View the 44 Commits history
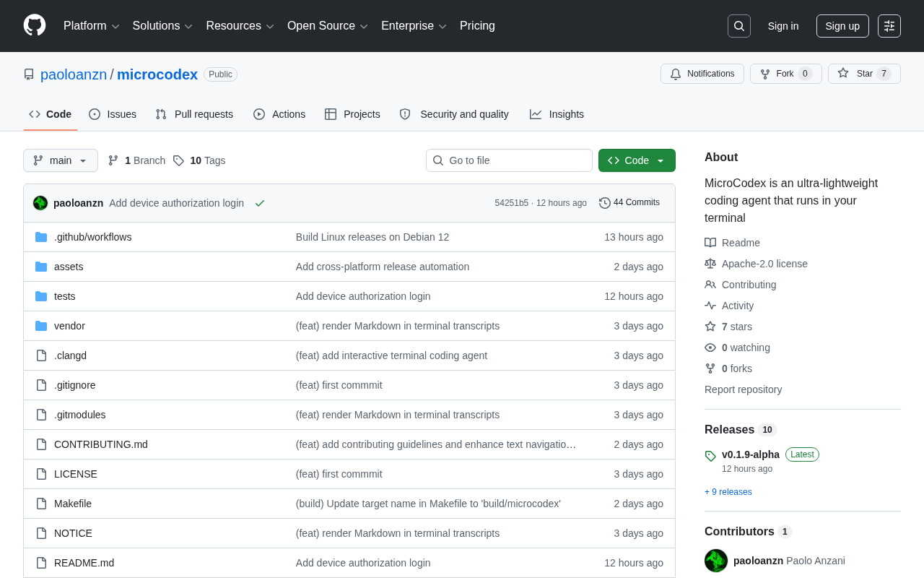 click(x=629, y=203)
